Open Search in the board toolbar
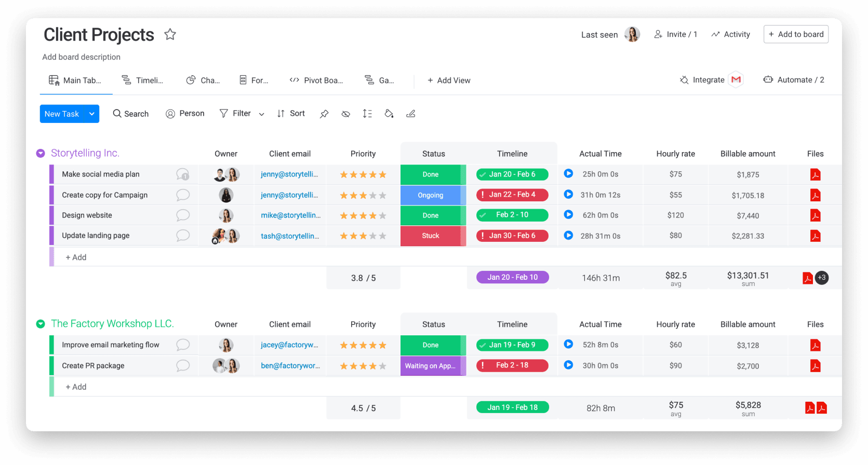Viewport: 868px width, 465px height. point(131,114)
